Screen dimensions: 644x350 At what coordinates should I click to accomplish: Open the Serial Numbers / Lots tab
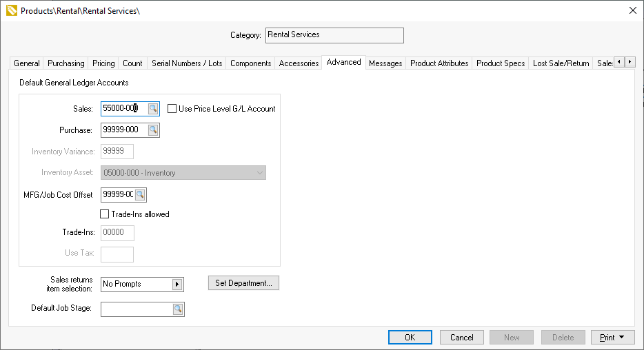187,63
